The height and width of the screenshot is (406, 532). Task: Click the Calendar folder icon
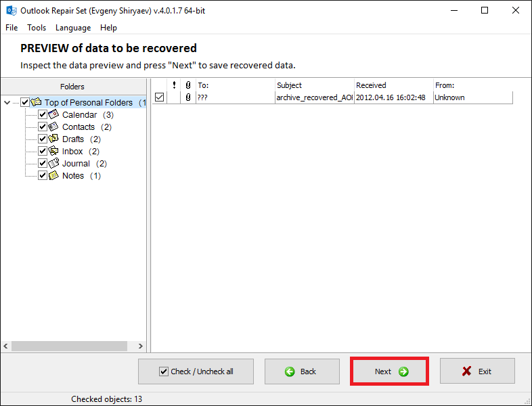(53, 114)
